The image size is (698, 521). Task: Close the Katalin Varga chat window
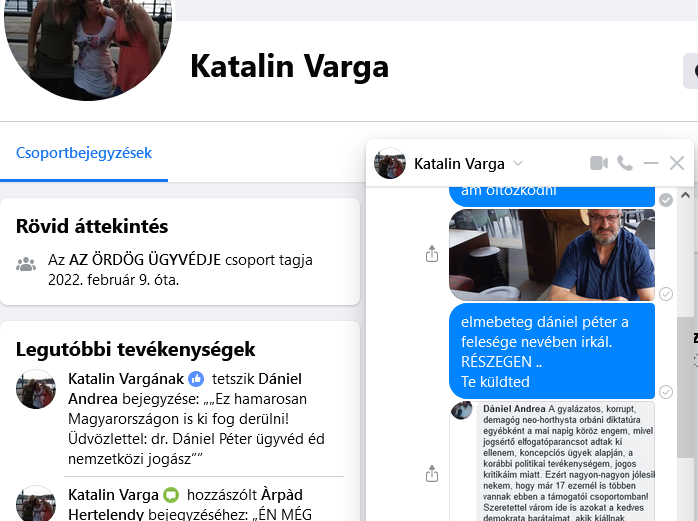click(x=677, y=163)
